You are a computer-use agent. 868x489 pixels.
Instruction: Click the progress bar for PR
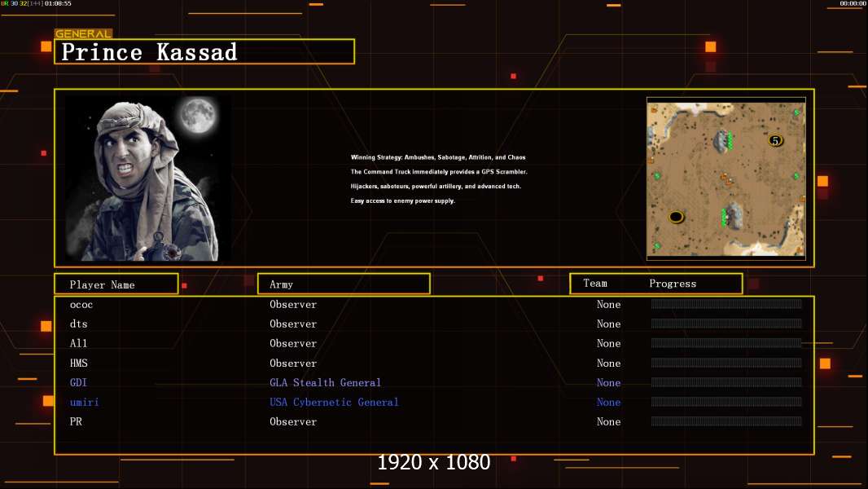point(726,421)
